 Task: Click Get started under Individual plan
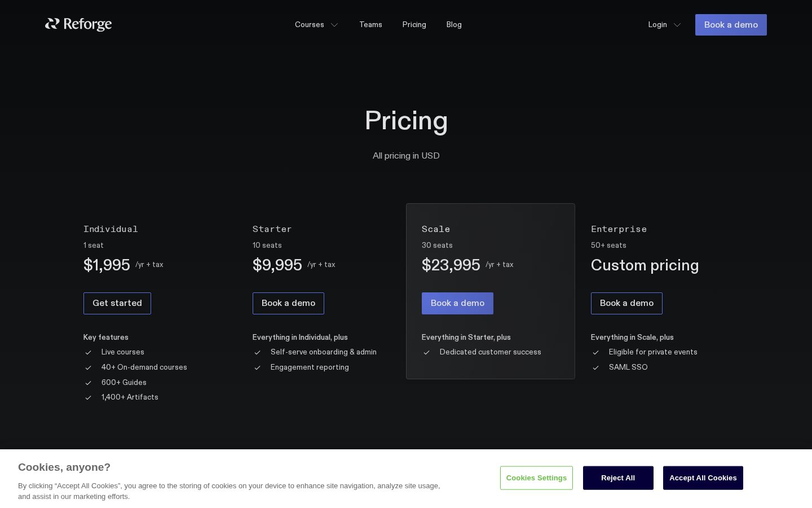coord(117,303)
